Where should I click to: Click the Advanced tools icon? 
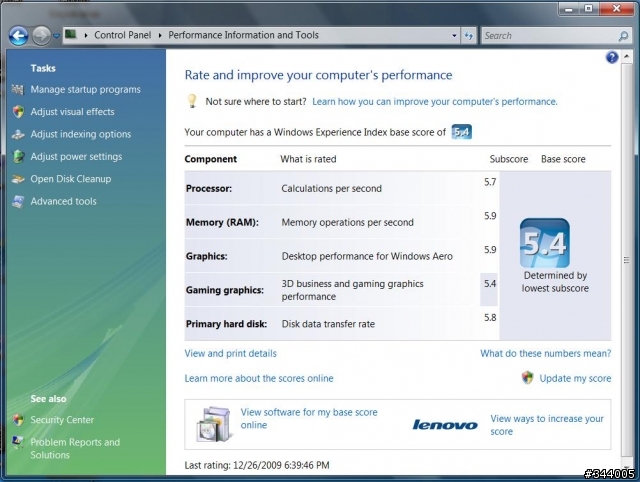[x=18, y=201]
